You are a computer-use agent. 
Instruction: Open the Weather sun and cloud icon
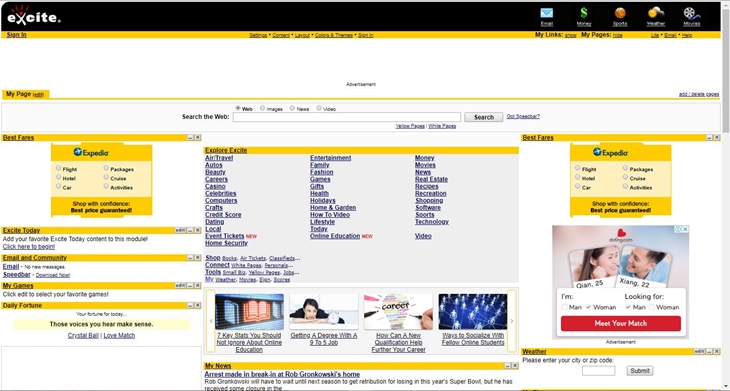click(656, 13)
